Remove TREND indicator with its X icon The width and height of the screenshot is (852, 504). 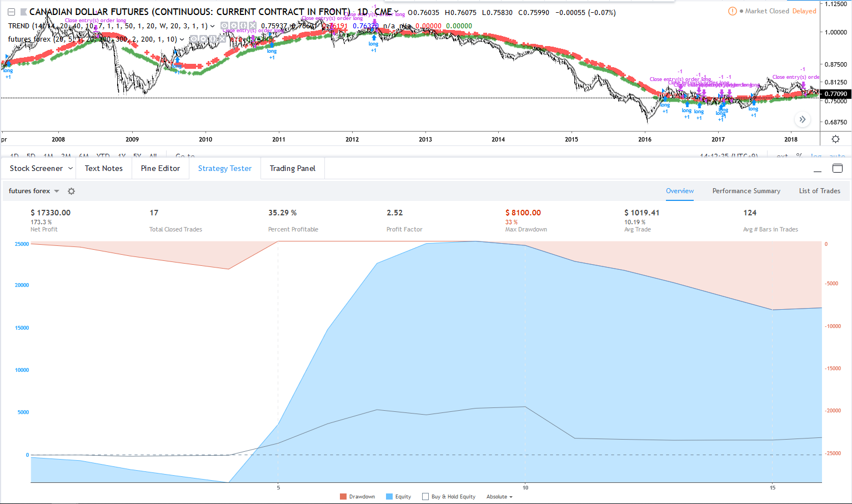[x=253, y=26]
